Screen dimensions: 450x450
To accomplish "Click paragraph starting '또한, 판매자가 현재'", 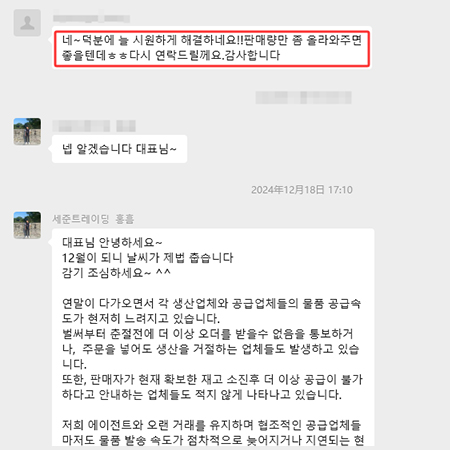I will (x=212, y=387).
